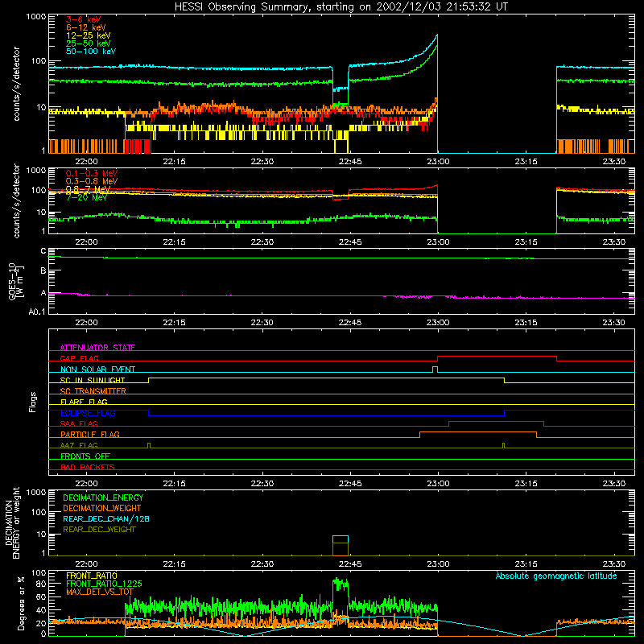The image size is (644, 644).
Task: Click the cyan decimation box near 22:45
Action: click(341, 539)
